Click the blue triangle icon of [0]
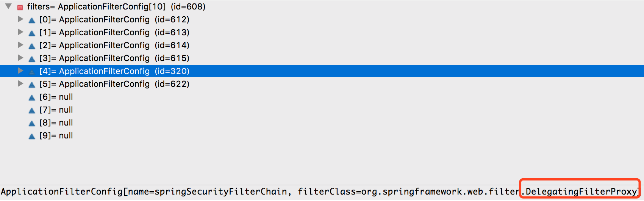This screenshot has height=201, width=644. (x=32, y=20)
